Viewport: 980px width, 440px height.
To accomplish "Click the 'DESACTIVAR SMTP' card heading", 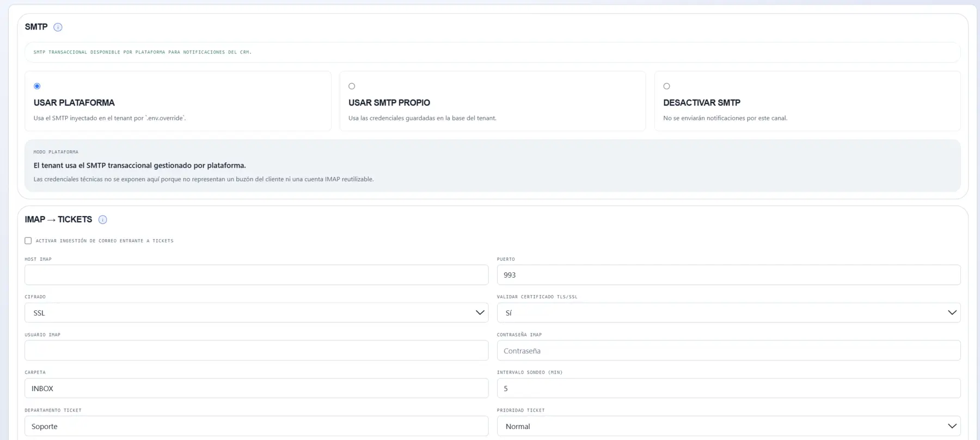I will (x=702, y=102).
